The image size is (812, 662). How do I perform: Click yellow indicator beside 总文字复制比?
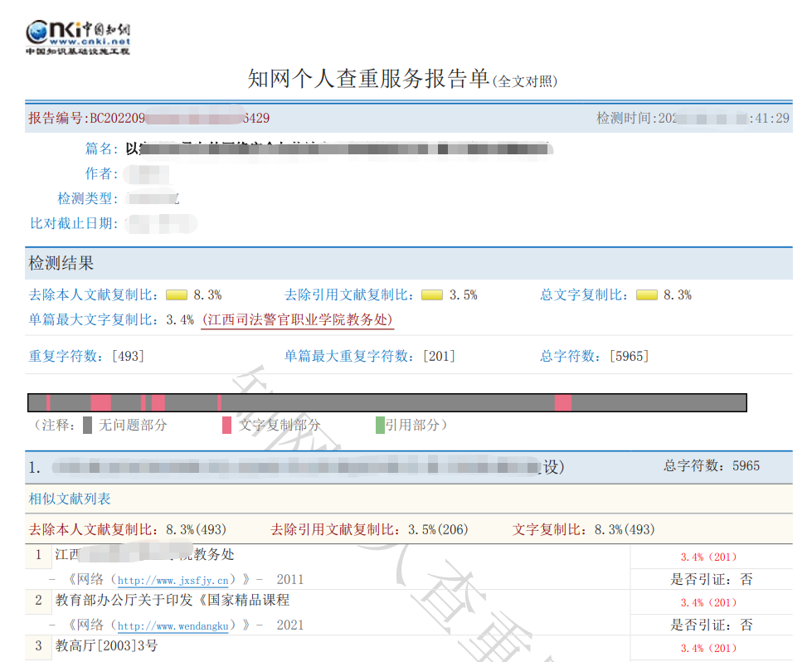click(646, 294)
